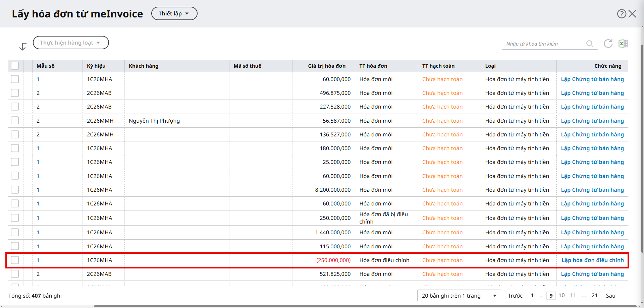Close the meInvoice dialog with X
The image size is (644, 308).
(x=632, y=14)
